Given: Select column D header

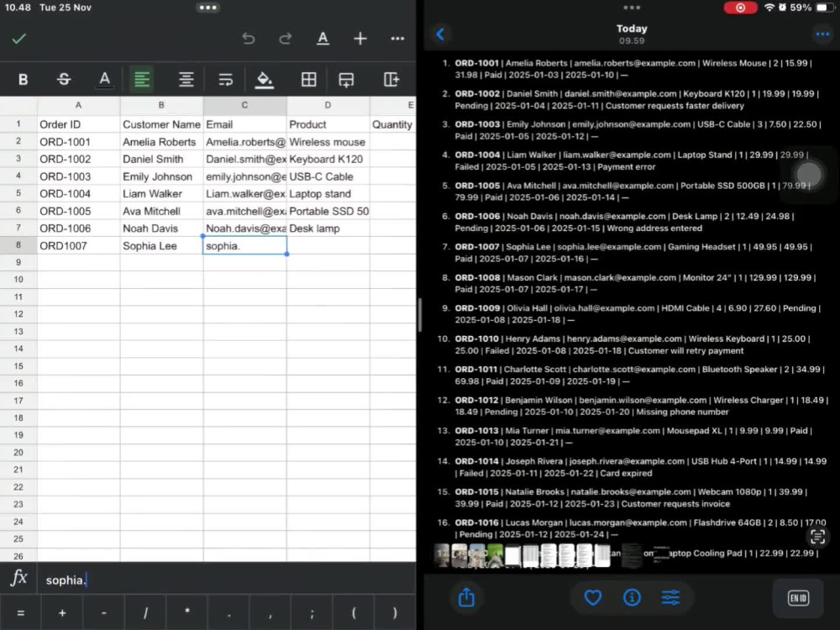Looking at the screenshot, I should pos(328,105).
